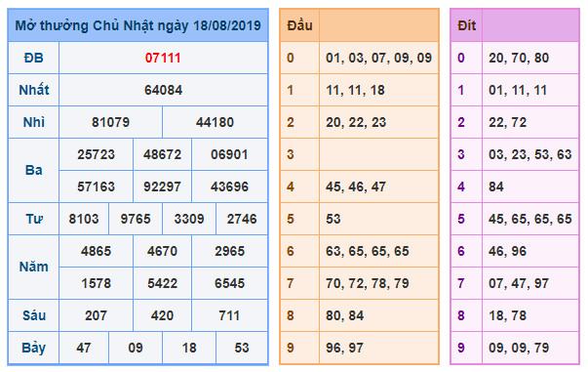
Task: Click fifth prize number 4670
Action: tap(163, 251)
